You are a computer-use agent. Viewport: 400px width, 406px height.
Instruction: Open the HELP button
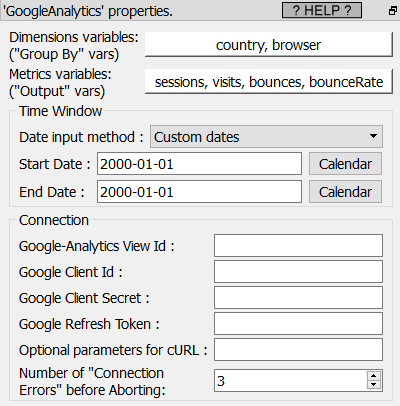coord(322,10)
